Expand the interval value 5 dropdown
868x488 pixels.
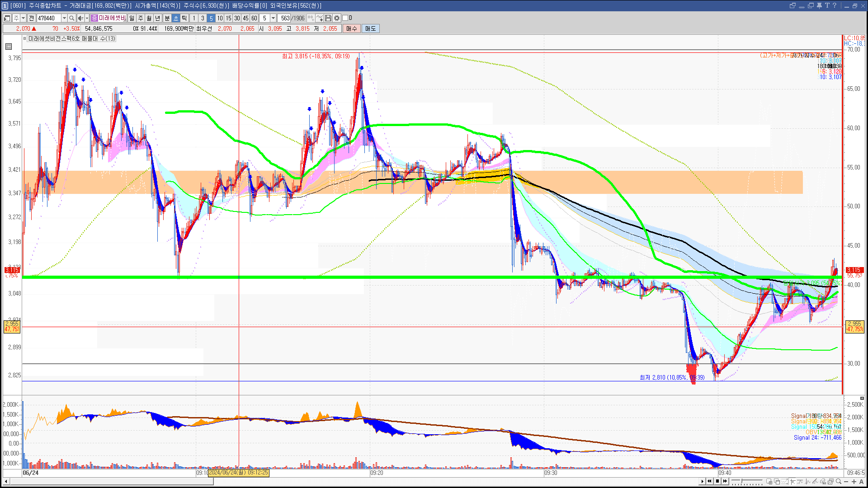coord(273,18)
